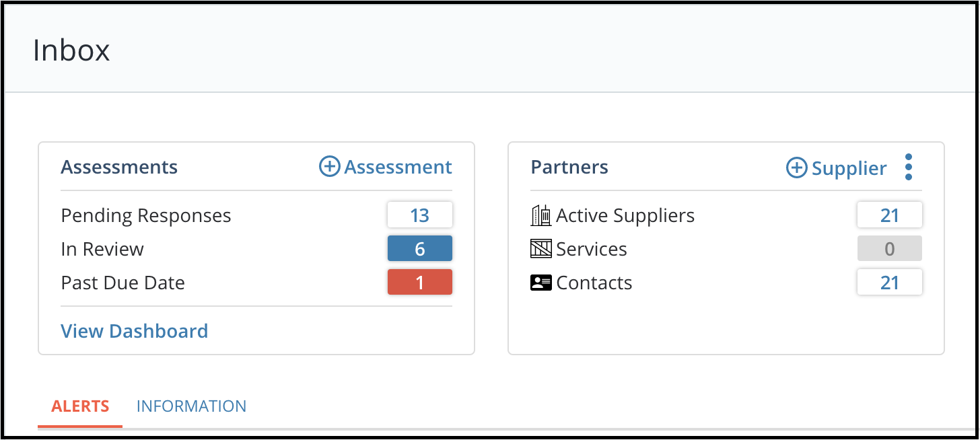Click the grey Services count 0

tap(890, 249)
